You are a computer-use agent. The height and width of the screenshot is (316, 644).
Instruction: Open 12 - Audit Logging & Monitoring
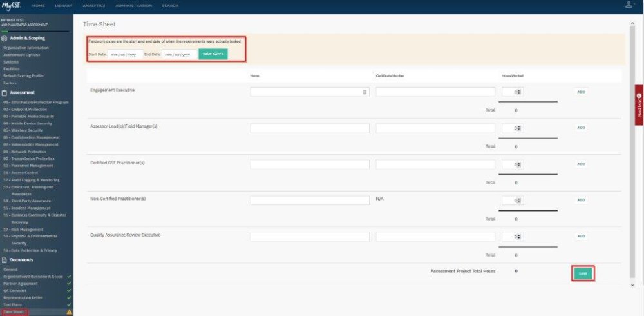click(31, 180)
